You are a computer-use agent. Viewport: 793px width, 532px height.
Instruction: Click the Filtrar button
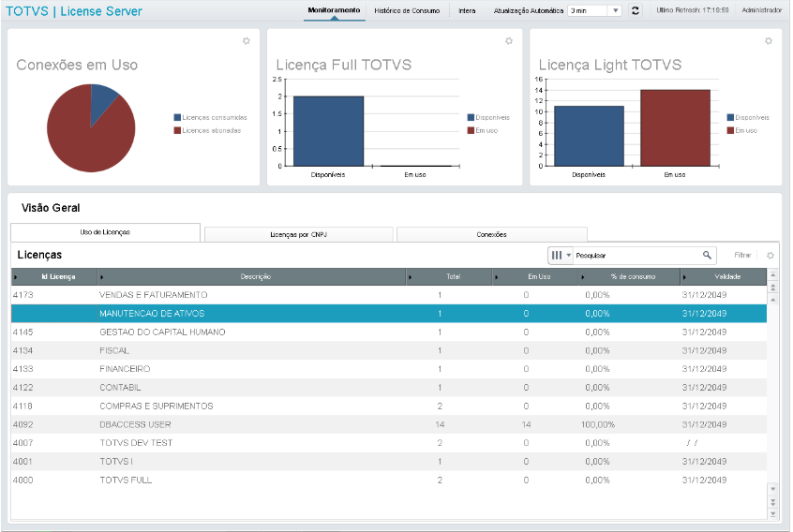click(x=742, y=255)
